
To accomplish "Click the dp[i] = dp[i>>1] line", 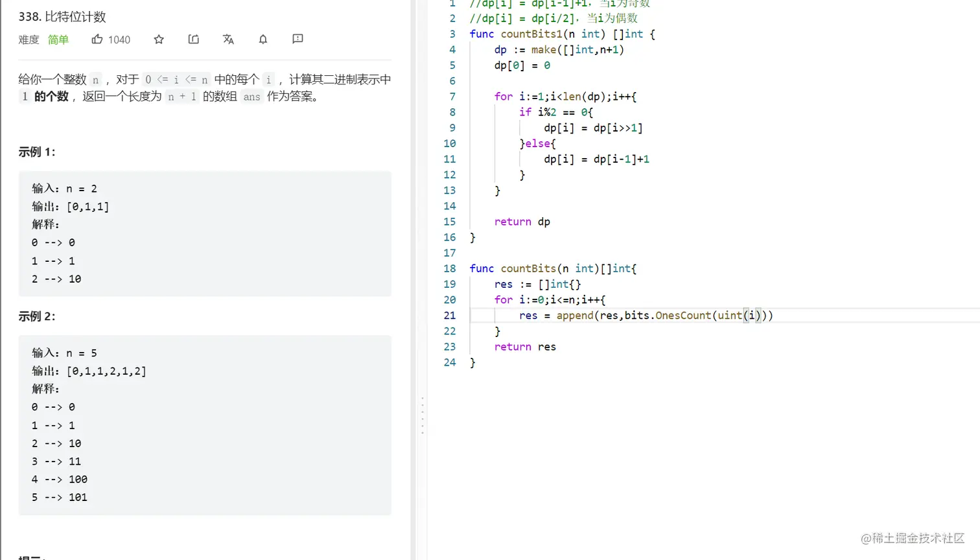I will tap(593, 128).
